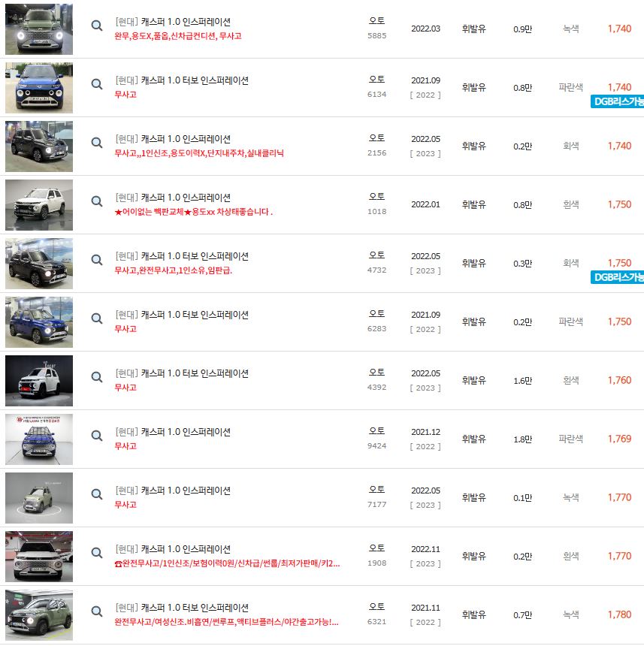Click the price 1,780

[619, 614]
